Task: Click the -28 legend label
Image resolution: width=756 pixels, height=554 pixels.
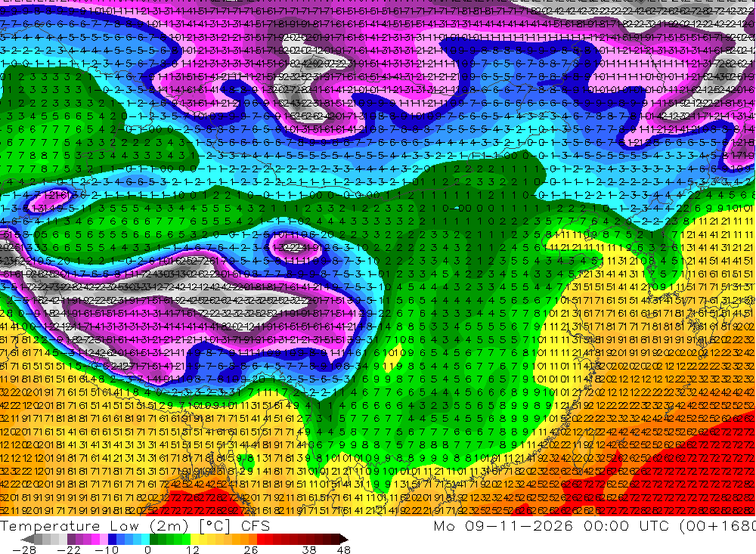Action: tap(23, 549)
